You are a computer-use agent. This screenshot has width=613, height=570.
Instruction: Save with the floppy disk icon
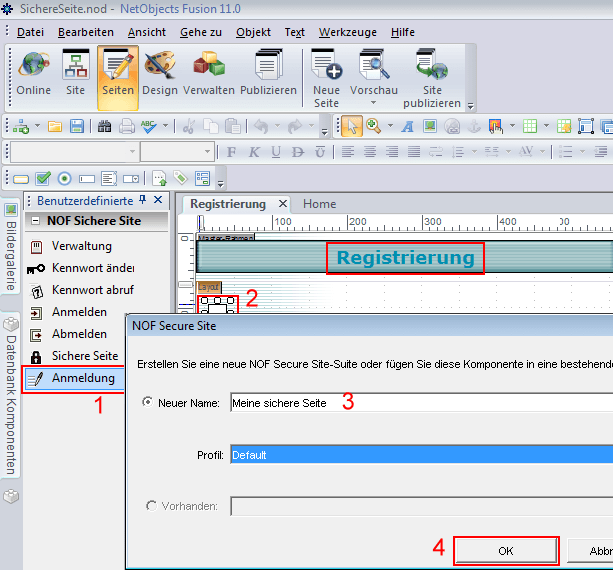77,126
